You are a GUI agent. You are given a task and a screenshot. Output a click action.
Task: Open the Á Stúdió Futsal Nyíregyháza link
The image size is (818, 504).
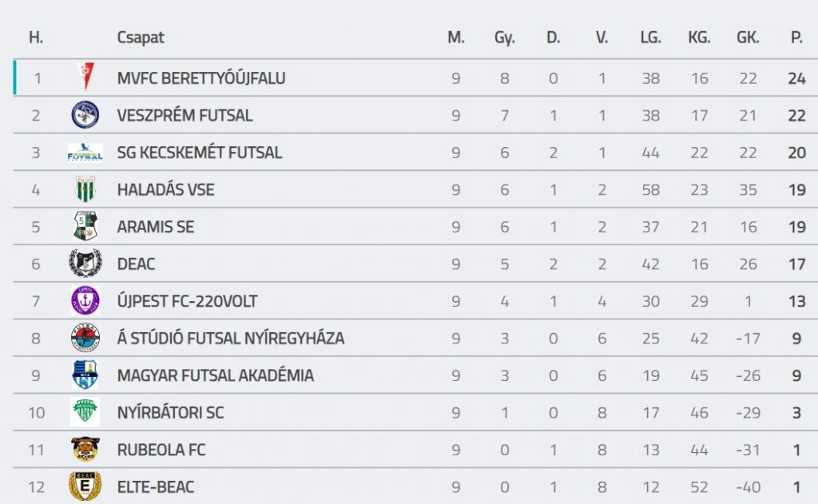pyautogui.click(x=230, y=338)
